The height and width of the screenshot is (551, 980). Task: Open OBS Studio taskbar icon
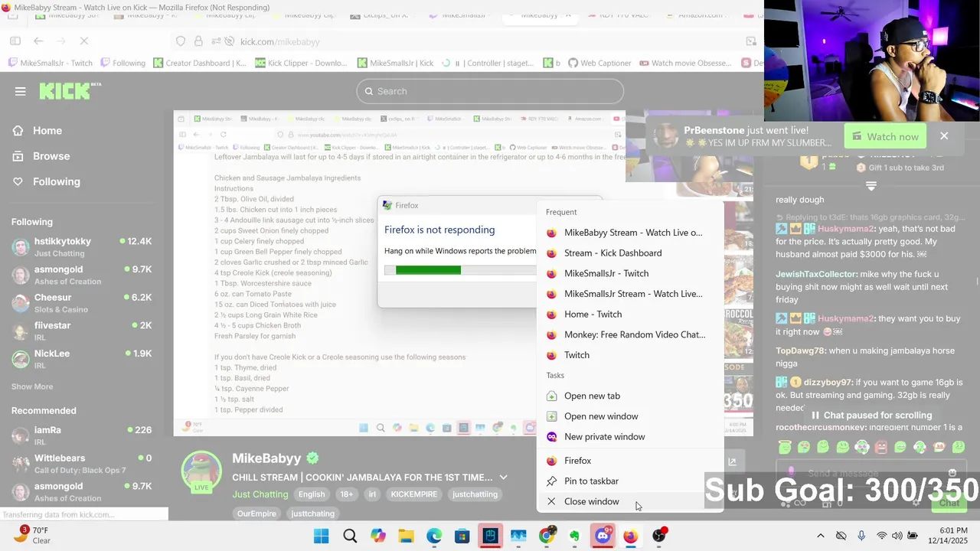click(659, 536)
